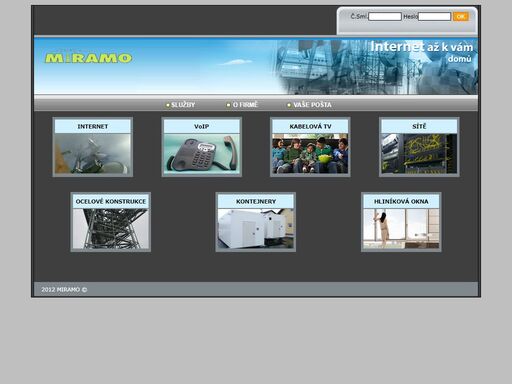Open the KONTEJNERY tile image
The image size is (512, 384).
(256, 229)
